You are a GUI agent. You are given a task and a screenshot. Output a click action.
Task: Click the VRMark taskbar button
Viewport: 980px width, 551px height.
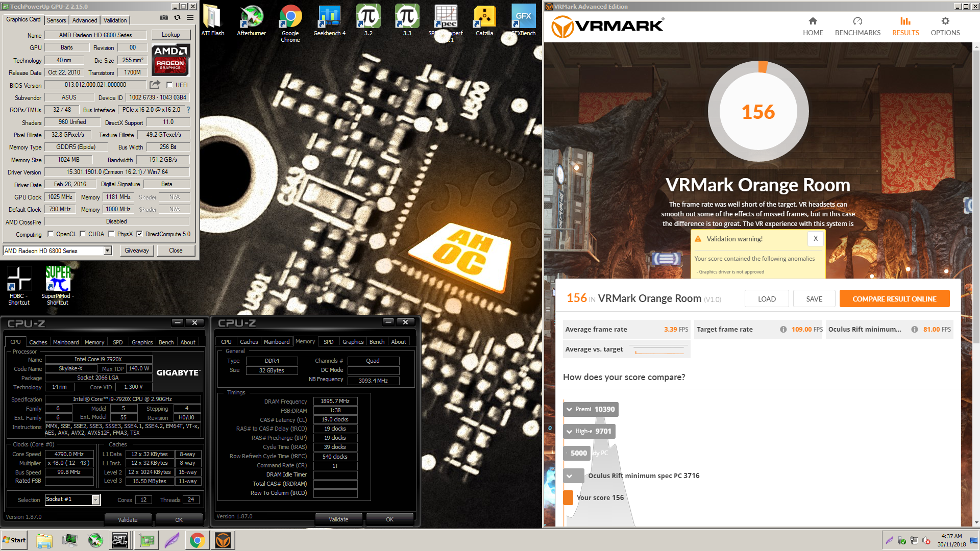click(x=223, y=540)
